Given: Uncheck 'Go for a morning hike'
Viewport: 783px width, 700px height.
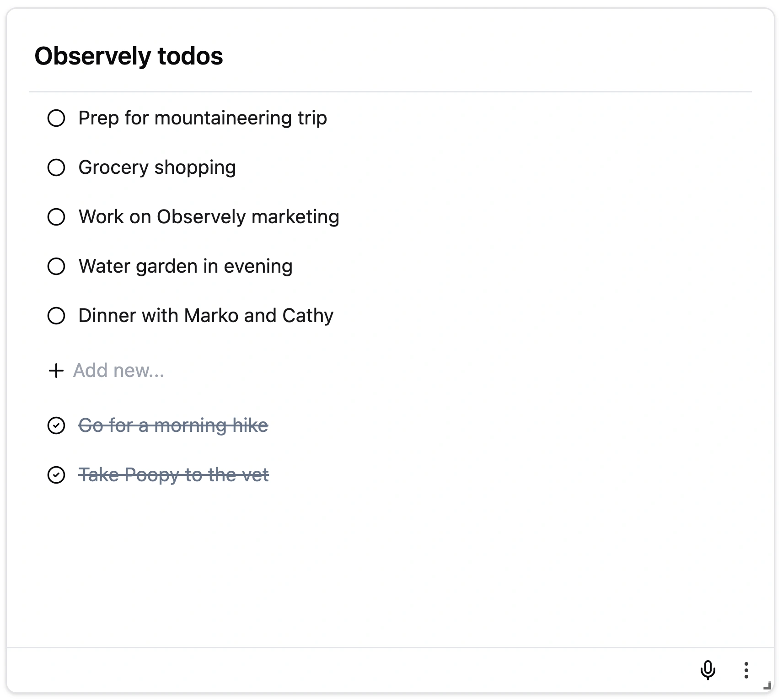Looking at the screenshot, I should click(x=56, y=425).
